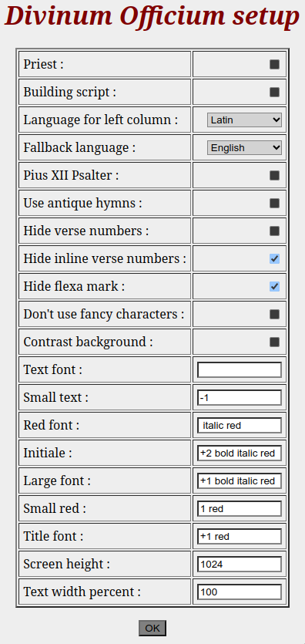This screenshot has height=644, width=305.
Task: Click the 'Contrast background :' label
Action: [88, 342]
